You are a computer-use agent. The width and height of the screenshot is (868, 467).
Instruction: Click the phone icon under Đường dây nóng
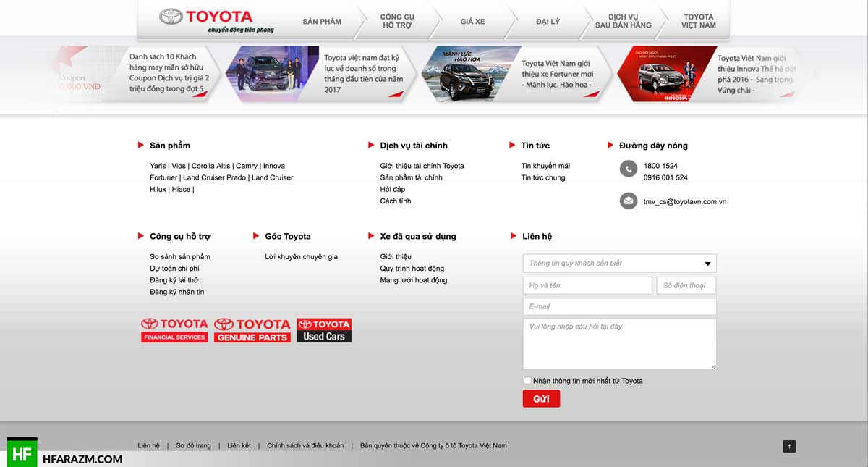point(629,169)
